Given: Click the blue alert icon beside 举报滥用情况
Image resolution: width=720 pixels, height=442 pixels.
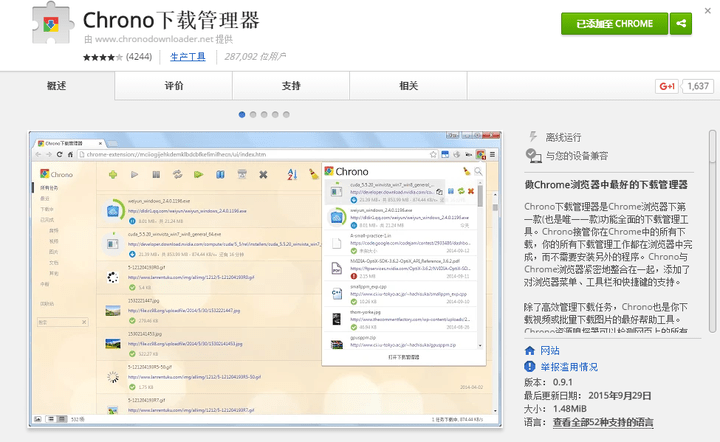Looking at the screenshot, I should 529,366.
